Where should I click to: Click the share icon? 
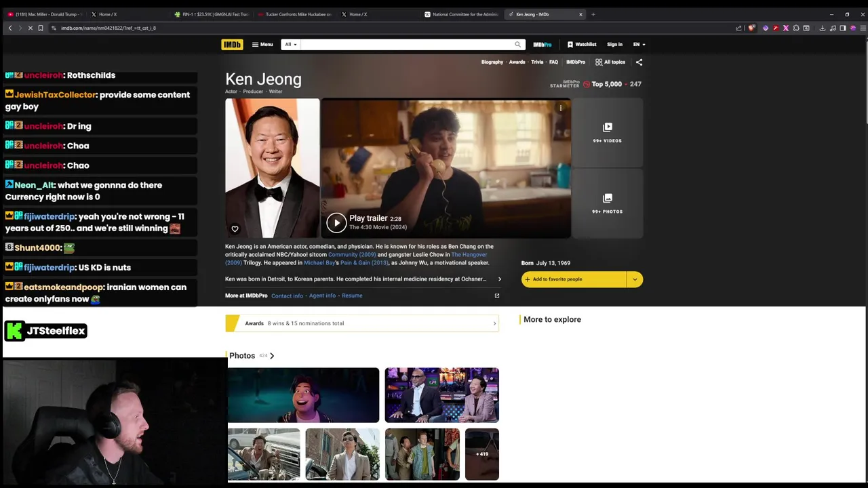point(639,62)
